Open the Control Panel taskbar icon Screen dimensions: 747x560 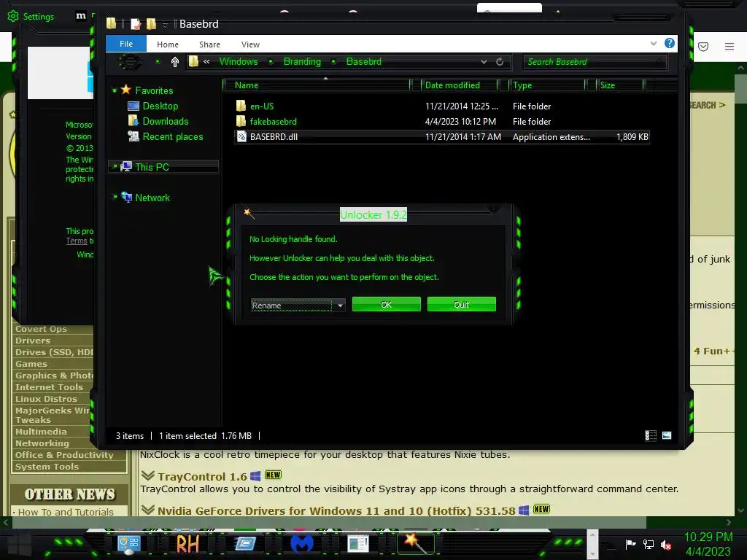tap(128, 544)
